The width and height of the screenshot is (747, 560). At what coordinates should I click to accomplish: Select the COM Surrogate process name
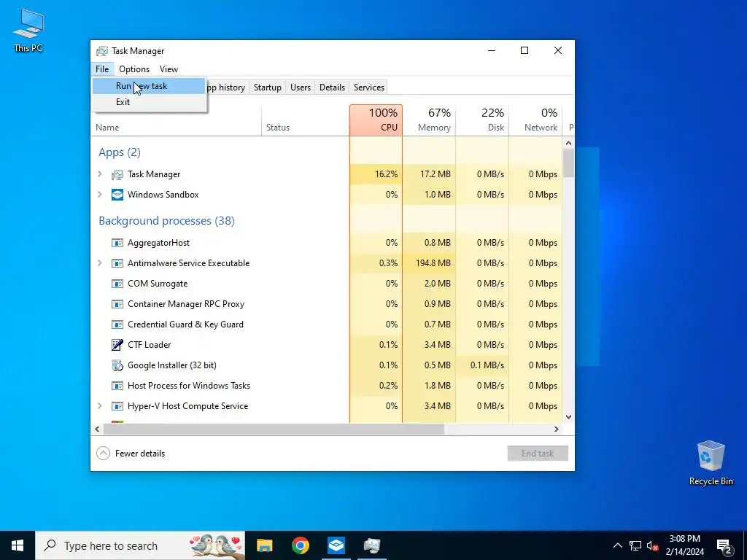click(158, 284)
